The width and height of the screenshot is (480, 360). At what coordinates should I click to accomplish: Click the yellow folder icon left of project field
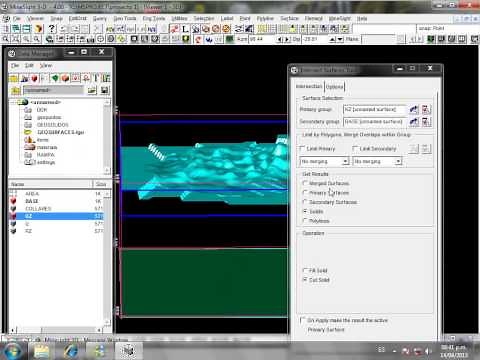[15, 90]
